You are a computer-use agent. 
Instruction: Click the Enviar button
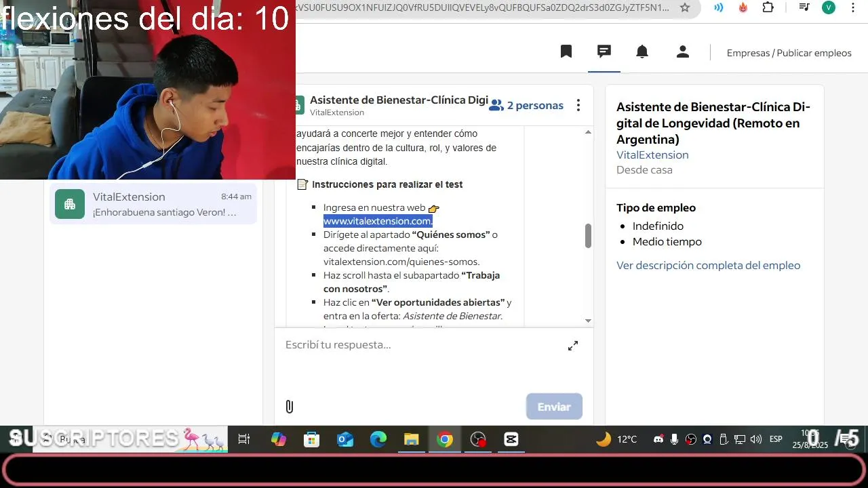(x=554, y=407)
